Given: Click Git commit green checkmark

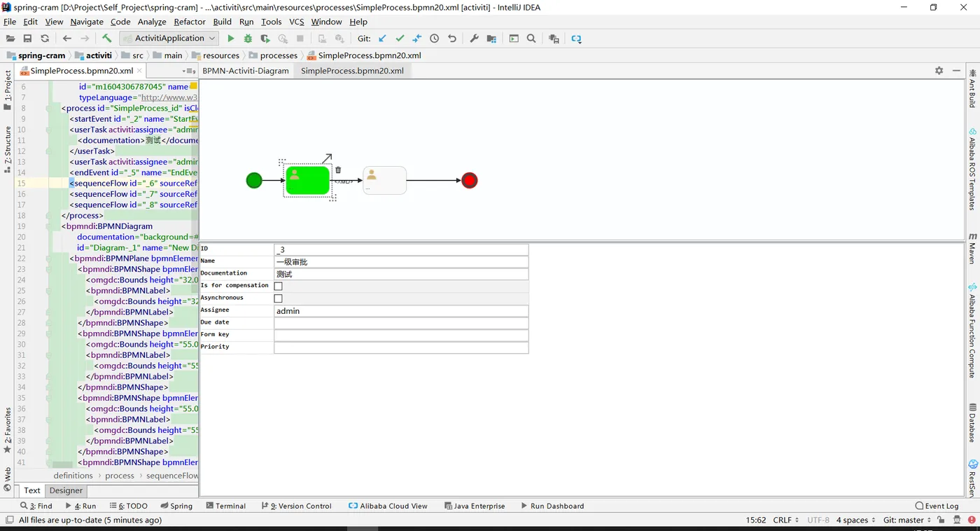Looking at the screenshot, I should pos(400,39).
